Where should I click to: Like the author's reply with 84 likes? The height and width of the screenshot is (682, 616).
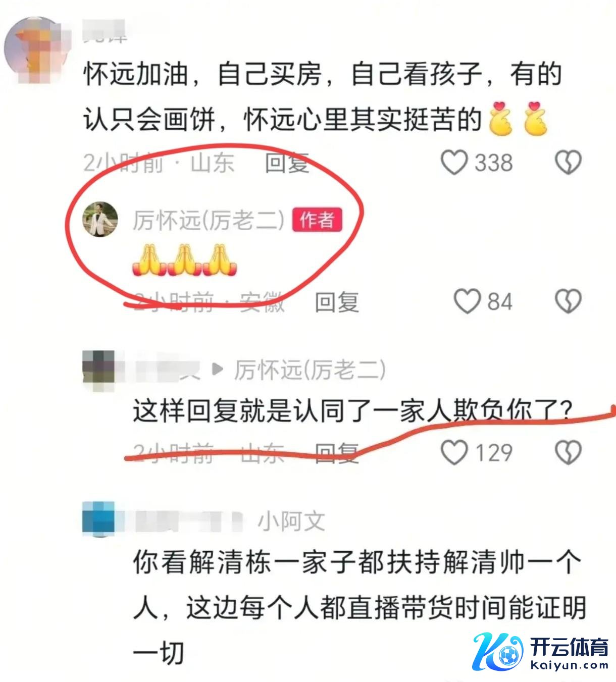point(467,301)
